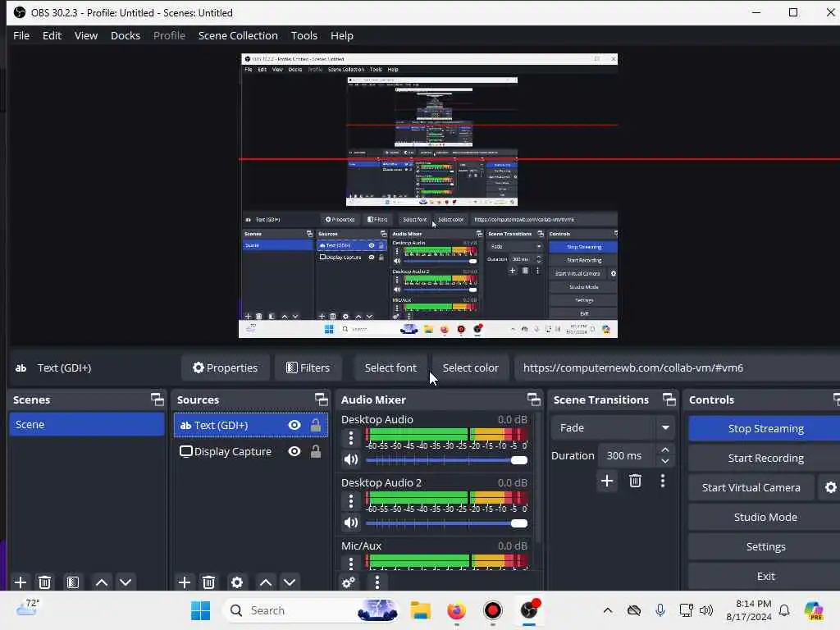The image size is (840, 630).
Task: Open Filters in source toolbar
Action: tap(308, 368)
